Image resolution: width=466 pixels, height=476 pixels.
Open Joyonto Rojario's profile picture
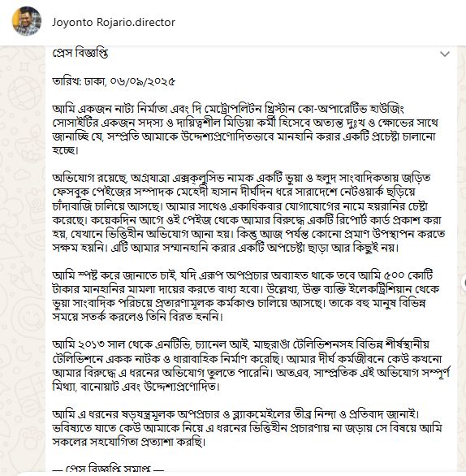click(x=27, y=21)
